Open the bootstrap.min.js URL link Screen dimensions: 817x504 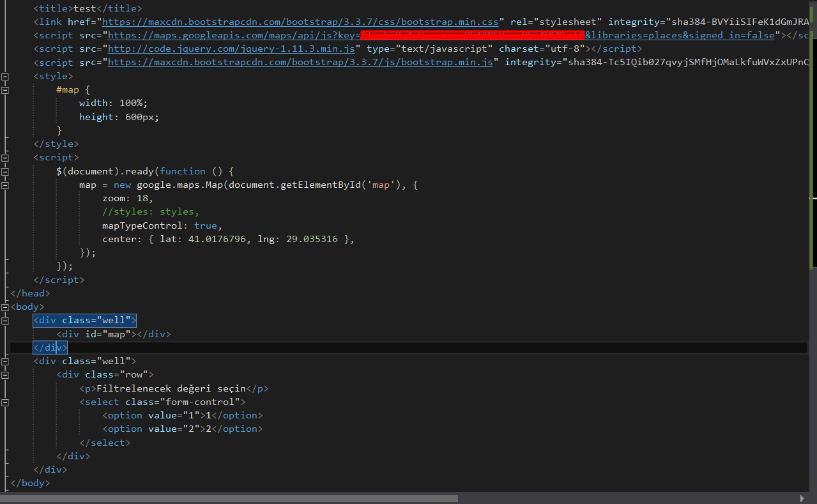click(x=300, y=63)
